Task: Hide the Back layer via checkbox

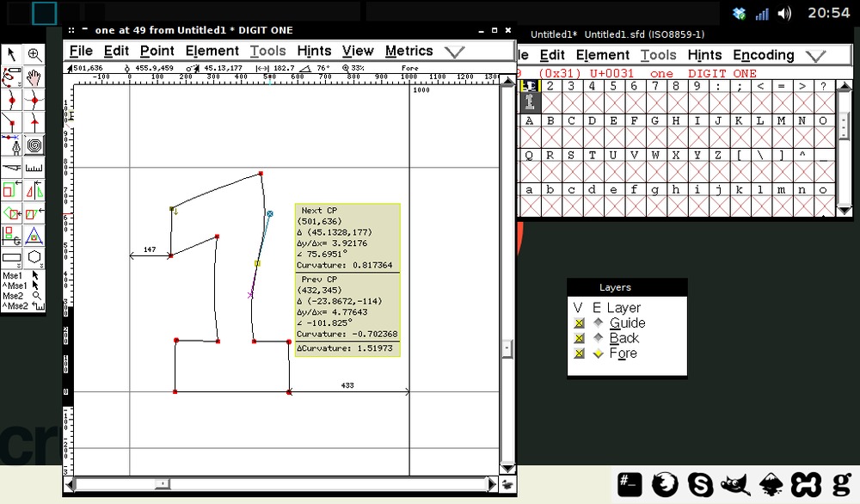Action: click(579, 339)
